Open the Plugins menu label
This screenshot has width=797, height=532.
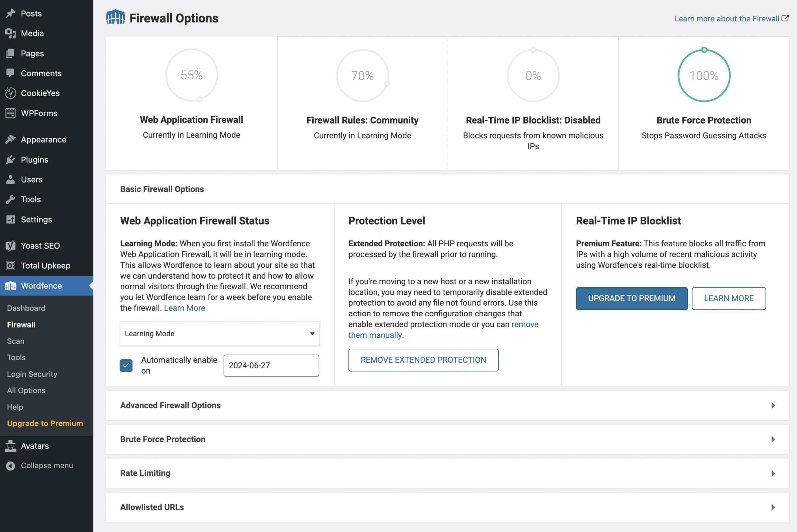point(35,159)
